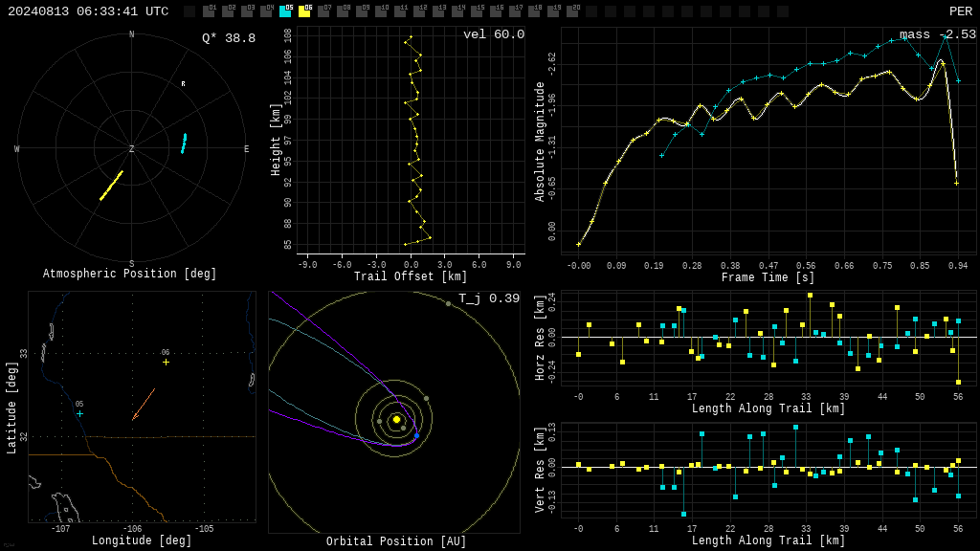Click the blue Earth dot in orbit plot
Screen dimensions: 980x551
(x=417, y=435)
